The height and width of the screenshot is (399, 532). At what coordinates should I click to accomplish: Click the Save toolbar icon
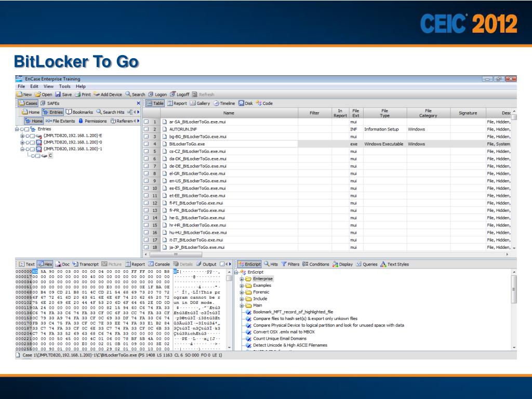[58, 95]
